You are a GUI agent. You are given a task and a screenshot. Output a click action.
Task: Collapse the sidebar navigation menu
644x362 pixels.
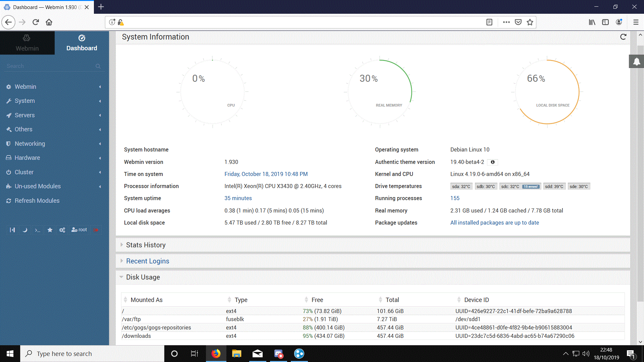click(12, 230)
